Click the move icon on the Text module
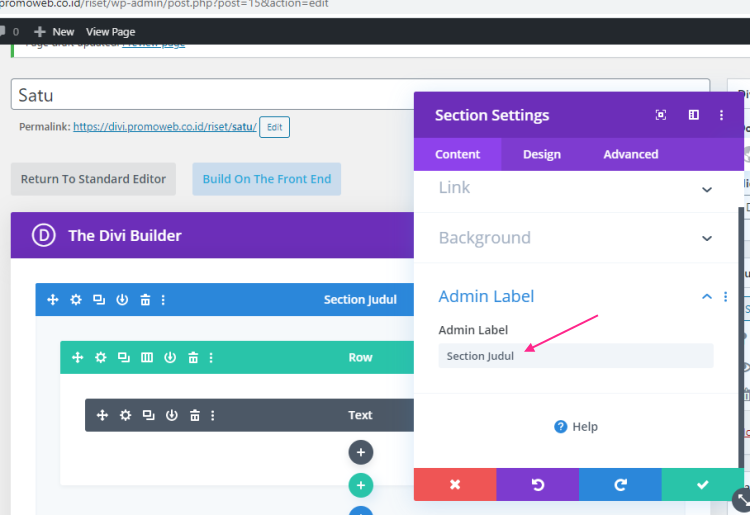 tap(102, 415)
